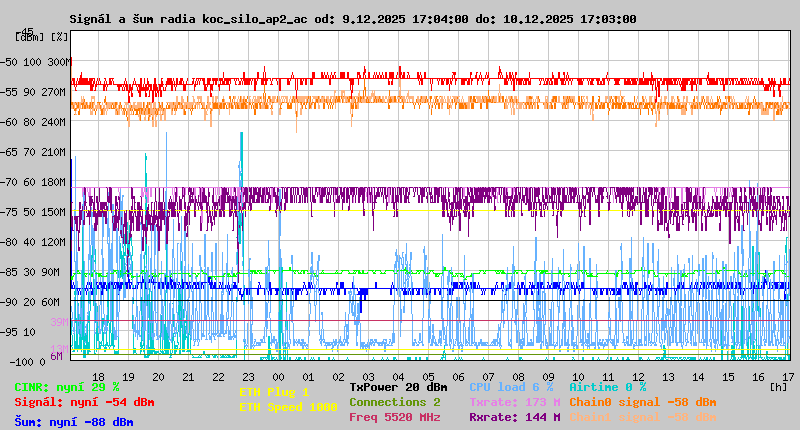800x430 pixels.
Task: Click the 'Rxrate: 144 M' legend label
Action: point(515,417)
